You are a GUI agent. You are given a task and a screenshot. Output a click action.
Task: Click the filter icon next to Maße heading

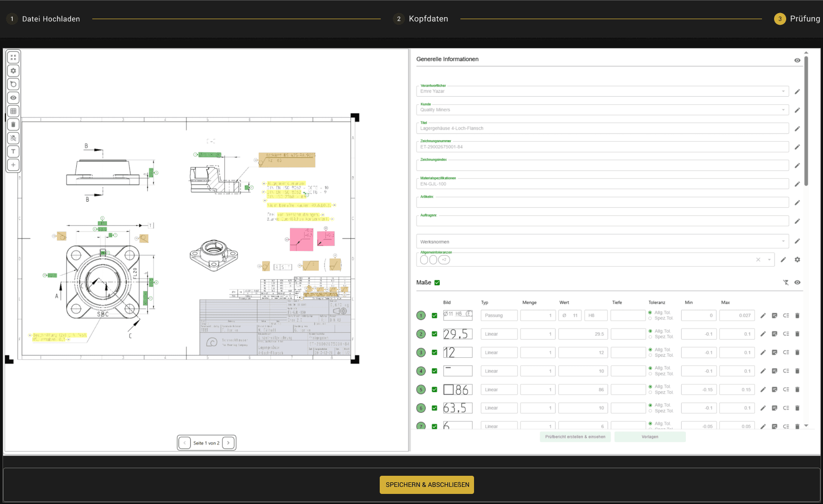[786, 283]
